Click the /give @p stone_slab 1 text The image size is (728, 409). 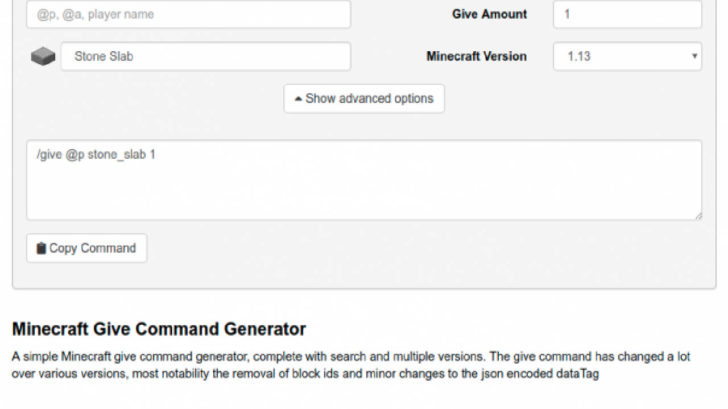pyautogui.click(x=96, y=155)
